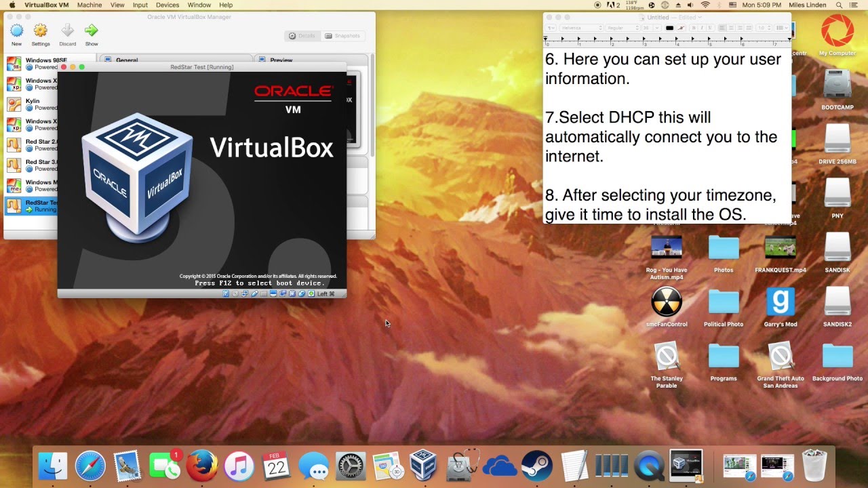The image size is (868, 488).
Task: Open TextEdit paragraph styles dropdown
Action: 551,28
